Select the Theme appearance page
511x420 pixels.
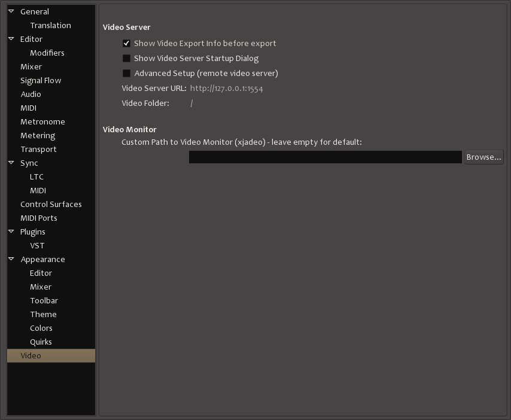[x=43, y=314]
